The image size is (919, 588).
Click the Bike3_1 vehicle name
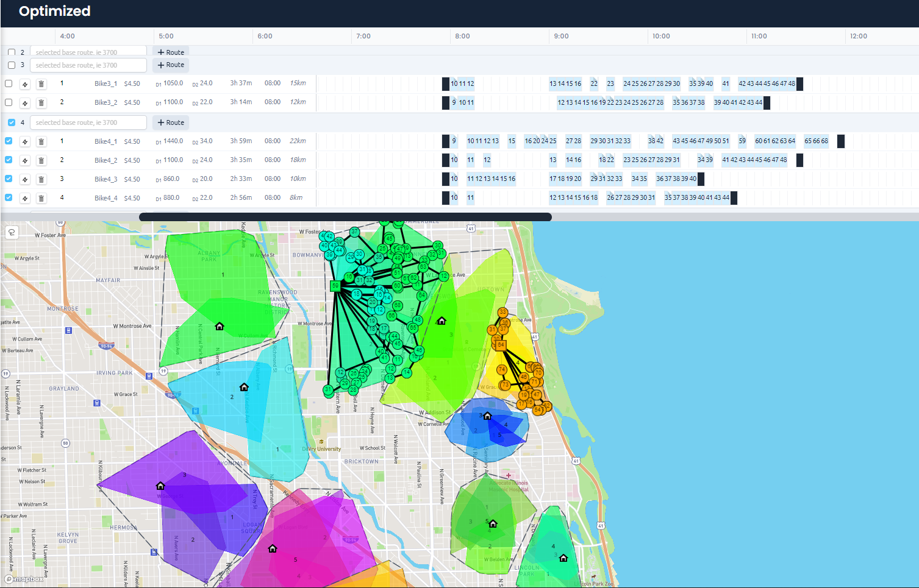click(105, 84)
